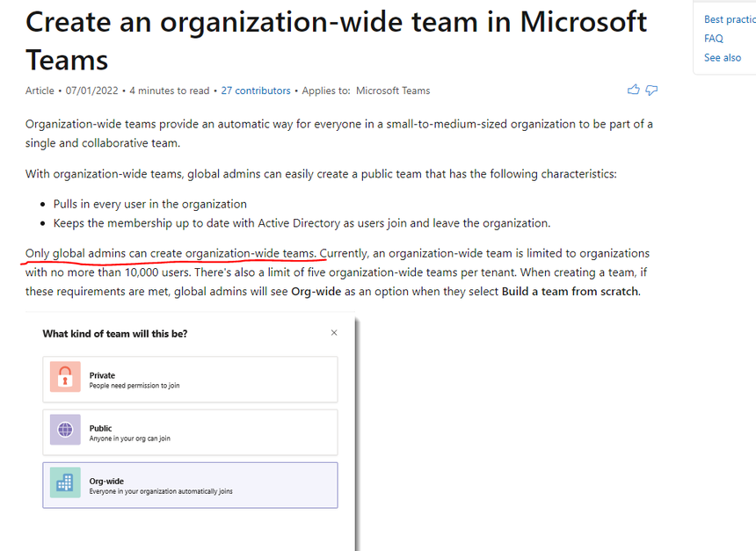The width and height of the screenshot is (756, 551).
Task: Pick the Org-wide team label
Action: click(105, 481)
